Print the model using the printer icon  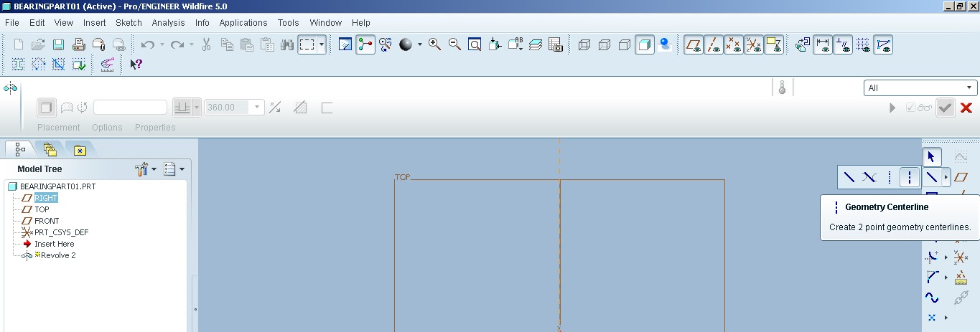point(79,44)
